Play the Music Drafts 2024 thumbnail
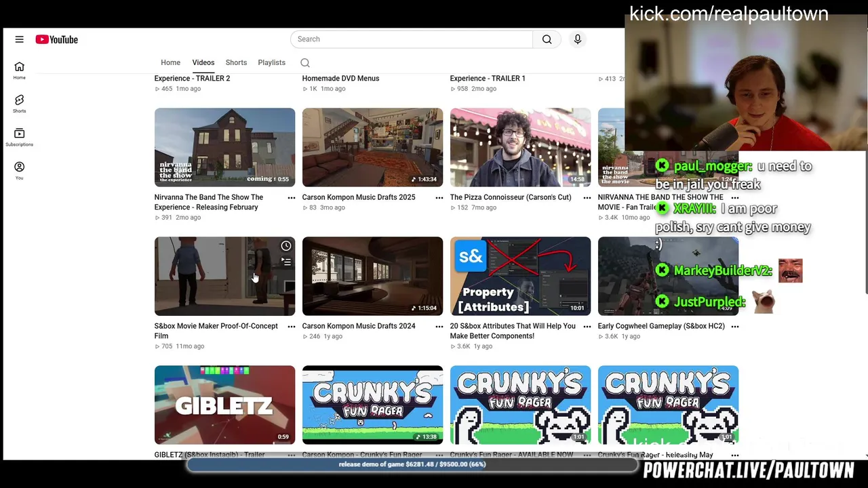 (x=372, y=276)
